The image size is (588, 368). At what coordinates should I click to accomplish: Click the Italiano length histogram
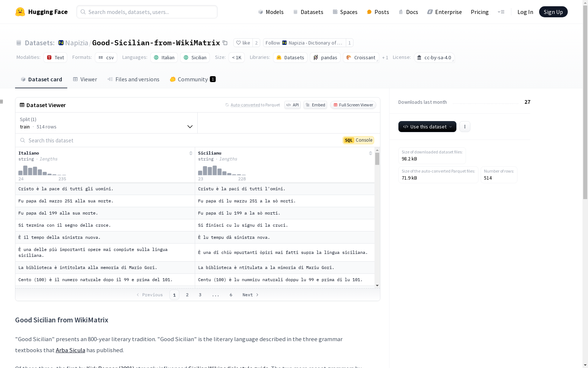point(42,170)
